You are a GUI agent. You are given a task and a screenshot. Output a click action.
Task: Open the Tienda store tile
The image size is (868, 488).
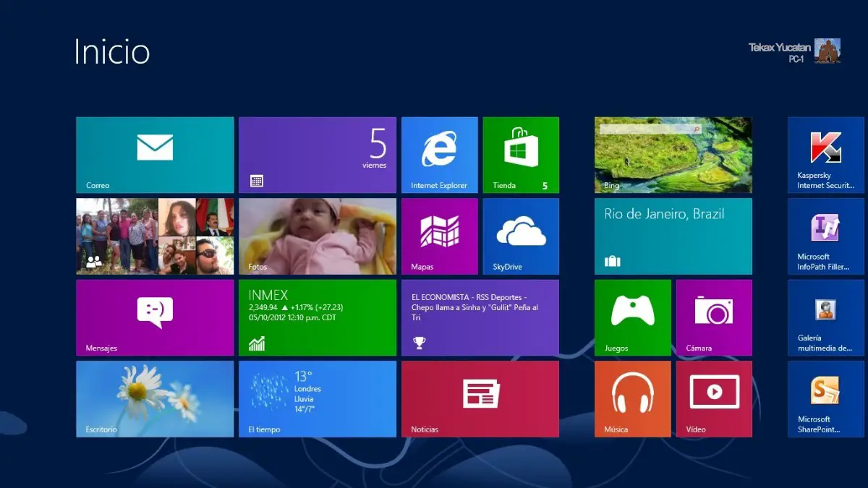(x=521, y=155)
